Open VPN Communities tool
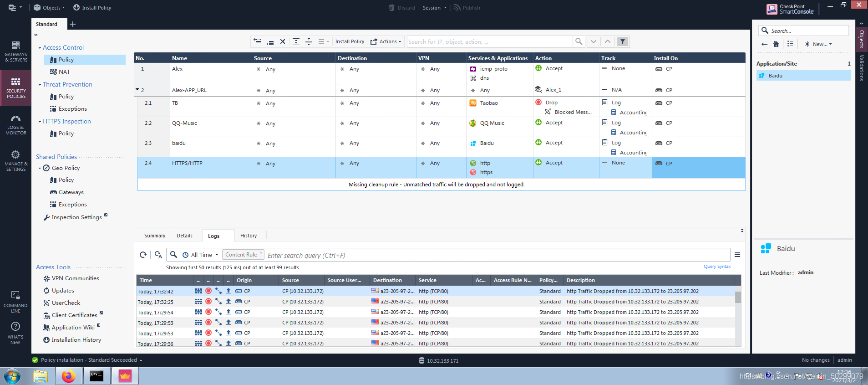 [x=75, y=278]
